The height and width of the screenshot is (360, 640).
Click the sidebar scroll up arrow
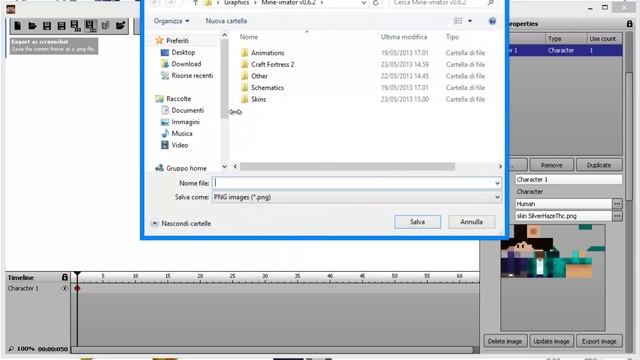[x=224, y=35]
